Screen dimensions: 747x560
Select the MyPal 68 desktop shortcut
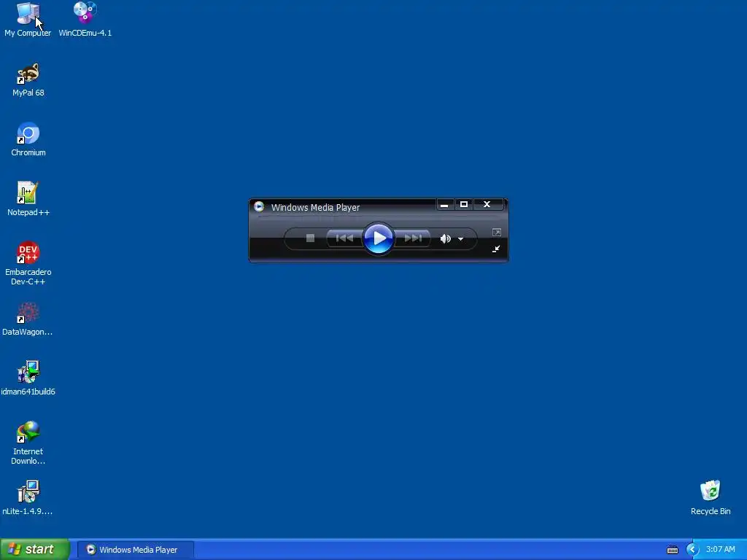click(x=28, y=80)
